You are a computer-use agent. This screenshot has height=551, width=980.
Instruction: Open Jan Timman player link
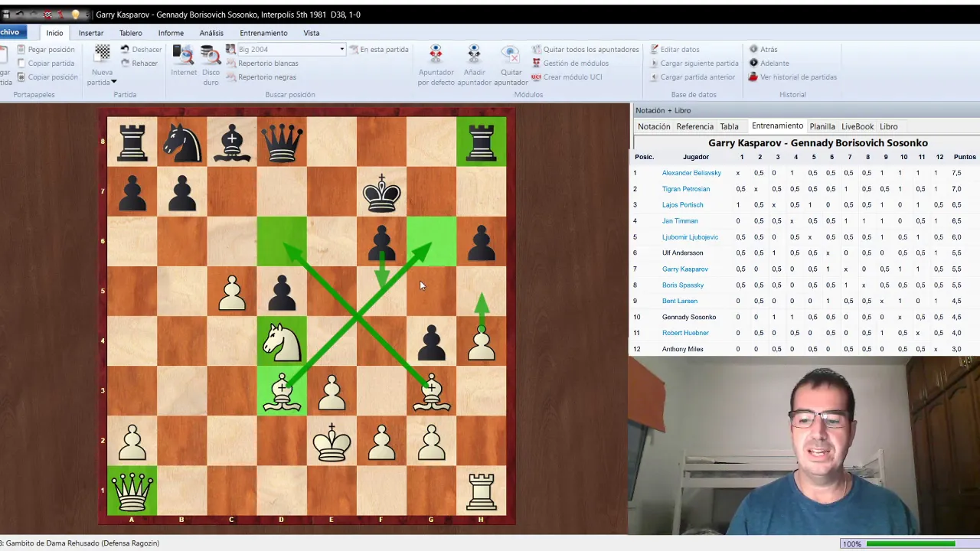coord(680,221)
